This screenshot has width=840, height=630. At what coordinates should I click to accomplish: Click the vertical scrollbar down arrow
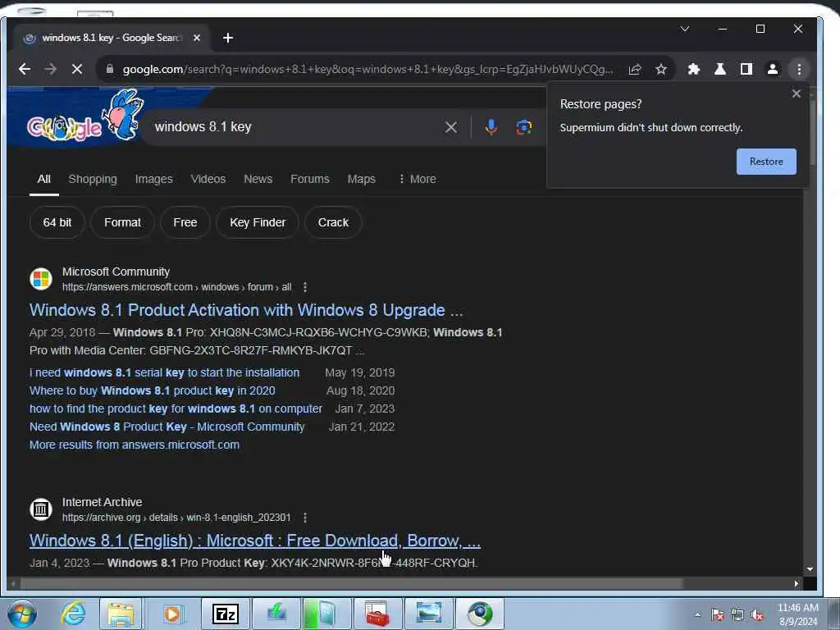click(810, 569)
